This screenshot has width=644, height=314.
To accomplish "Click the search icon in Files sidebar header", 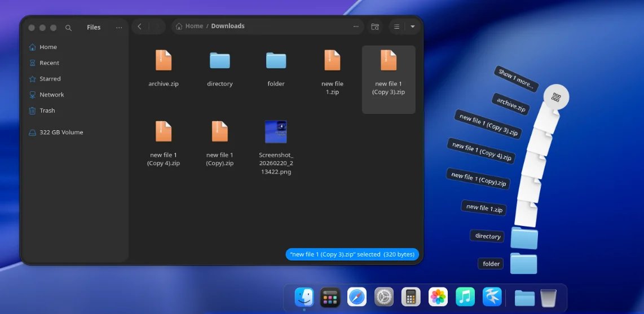I will 69,28.
